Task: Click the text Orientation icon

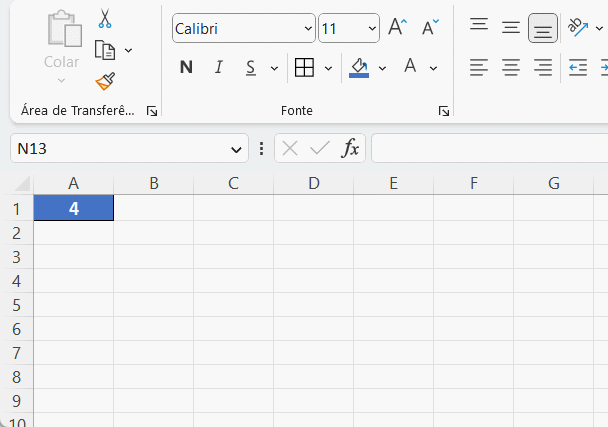Action: 577,27
